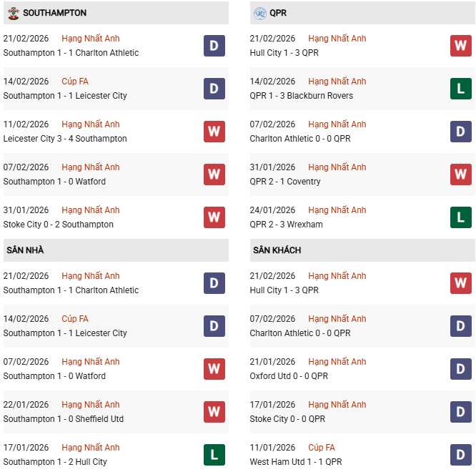
Task: Open the QPR 2 - 3 Wrexham match
Action: pos(286,225)
